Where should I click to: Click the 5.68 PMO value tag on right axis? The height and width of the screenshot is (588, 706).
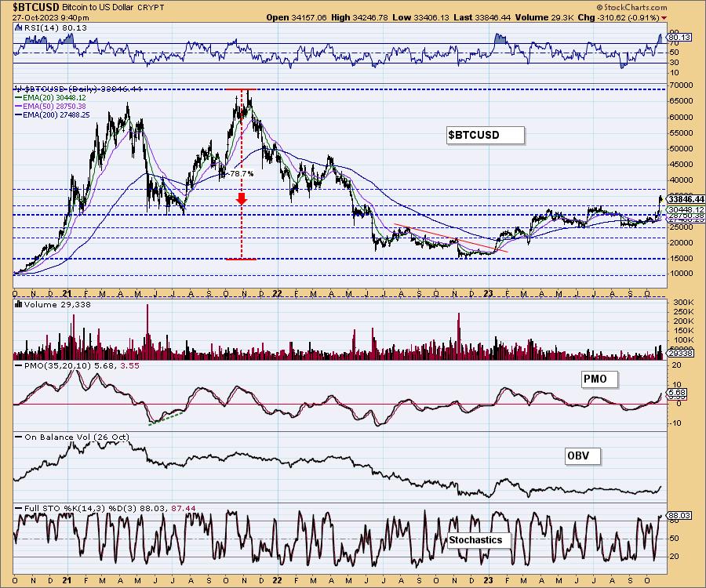tap(677, 393)
